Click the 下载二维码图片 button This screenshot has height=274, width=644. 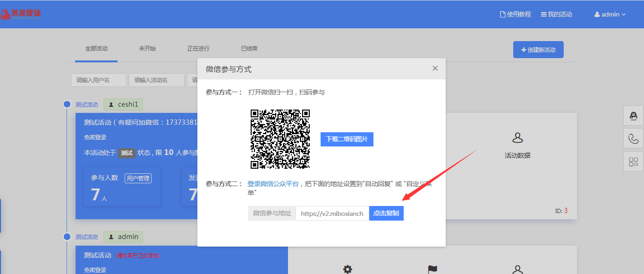(347, 139)
